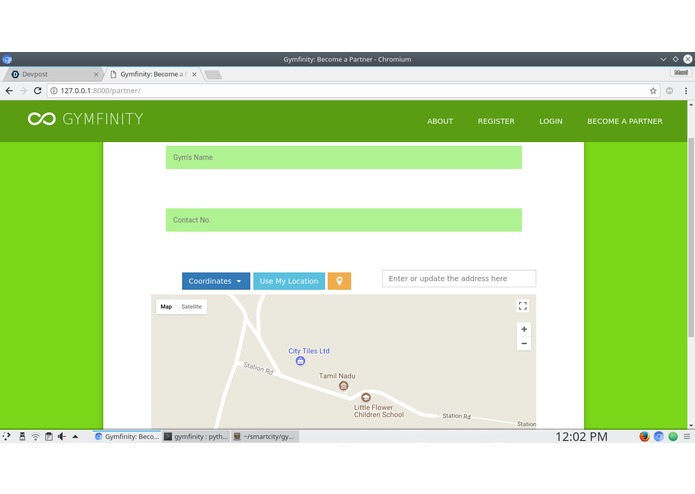This screenshot has height=494, width=695.
Task: Switch to the ~/smartcity/gy... taskbar window
Action: pos(265,436)
